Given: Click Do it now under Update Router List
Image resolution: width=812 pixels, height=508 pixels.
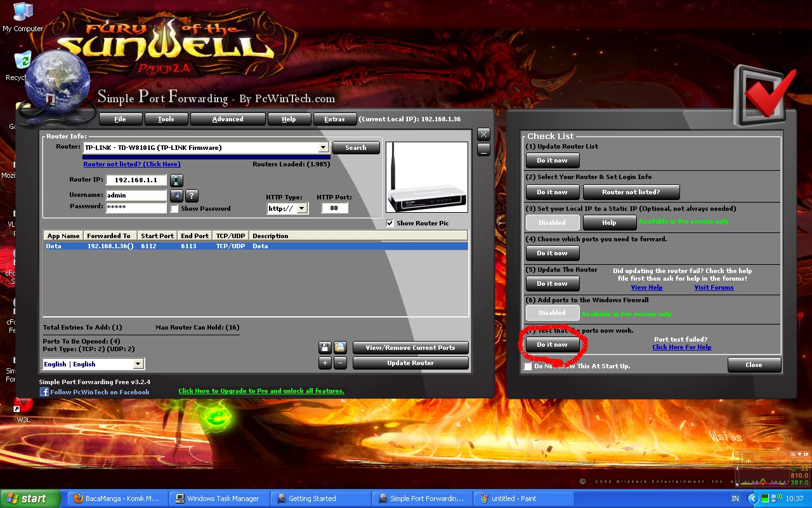Looking at the screenshot, I should 553,160.
